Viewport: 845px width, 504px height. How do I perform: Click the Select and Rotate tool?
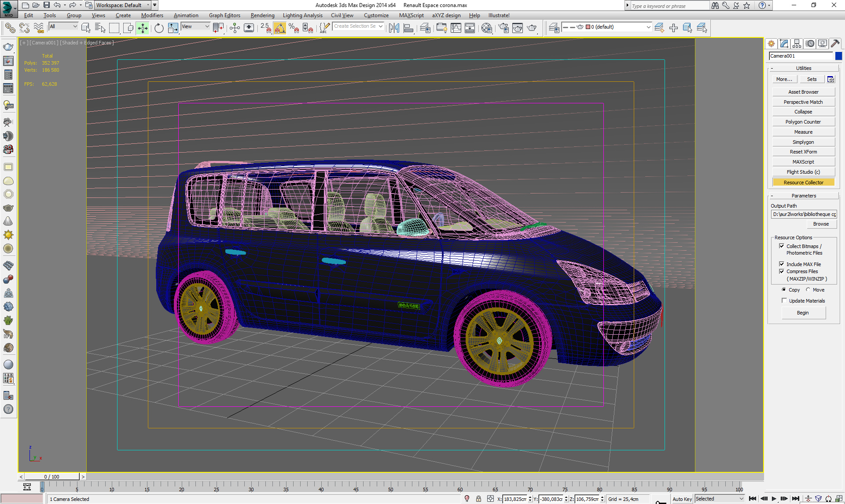click(159, 28)
